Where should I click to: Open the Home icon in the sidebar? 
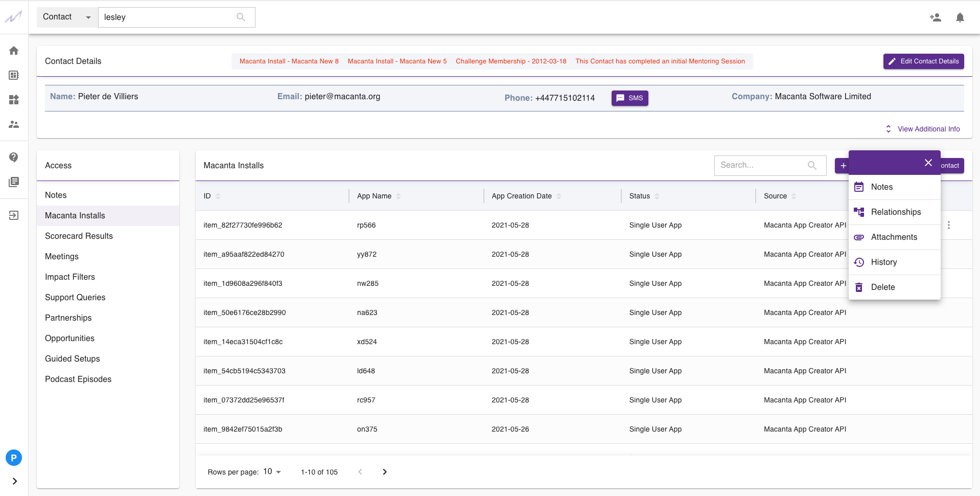pyautogui.click(x=14, y=51)
